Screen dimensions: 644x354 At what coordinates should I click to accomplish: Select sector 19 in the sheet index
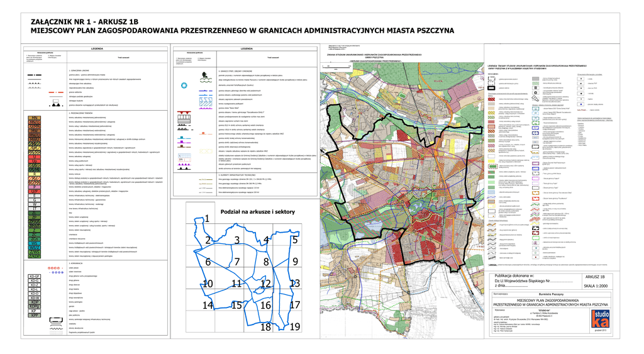coord(294,327)
